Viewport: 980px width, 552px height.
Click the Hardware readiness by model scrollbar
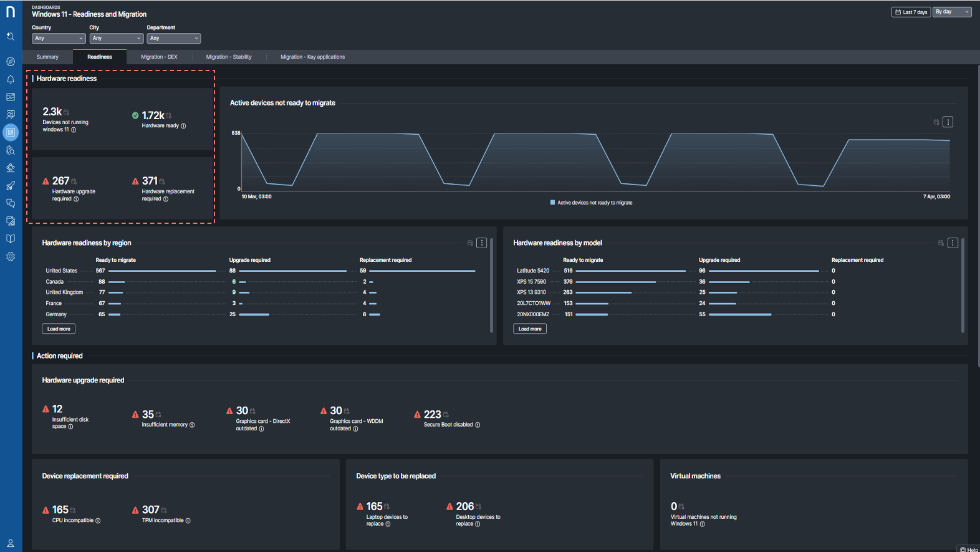pyautogui.click(x=963, y=285)
